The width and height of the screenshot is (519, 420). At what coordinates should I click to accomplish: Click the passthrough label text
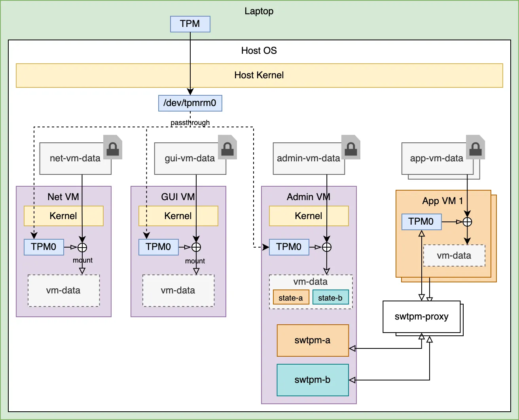[190, 123]
